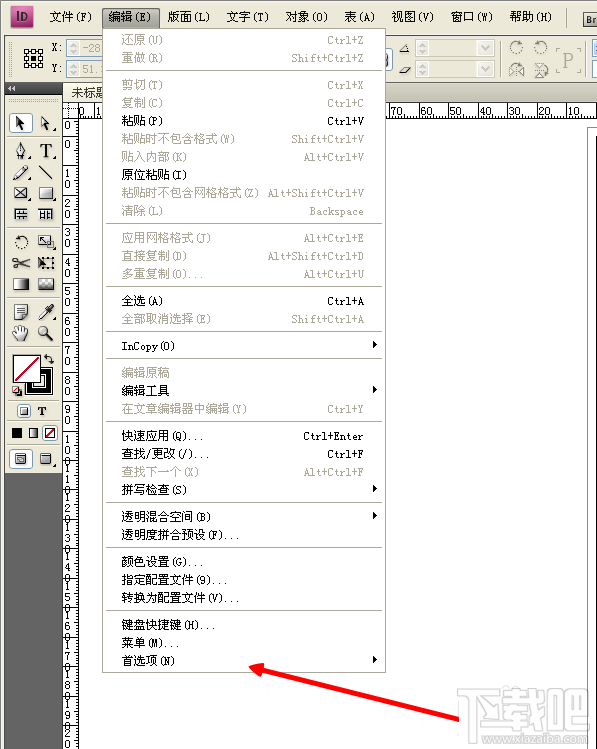
Task: Select the Note tool
Action: pos(21,312)
